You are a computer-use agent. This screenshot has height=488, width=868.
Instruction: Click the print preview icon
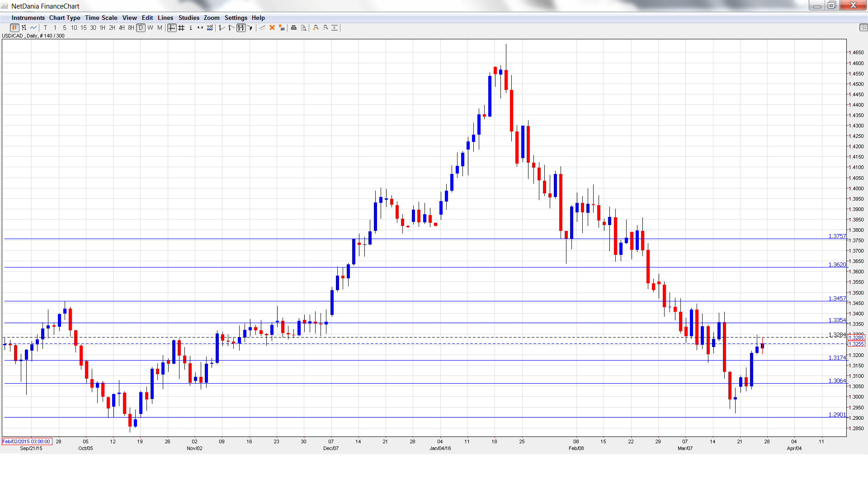click(302, 28)
